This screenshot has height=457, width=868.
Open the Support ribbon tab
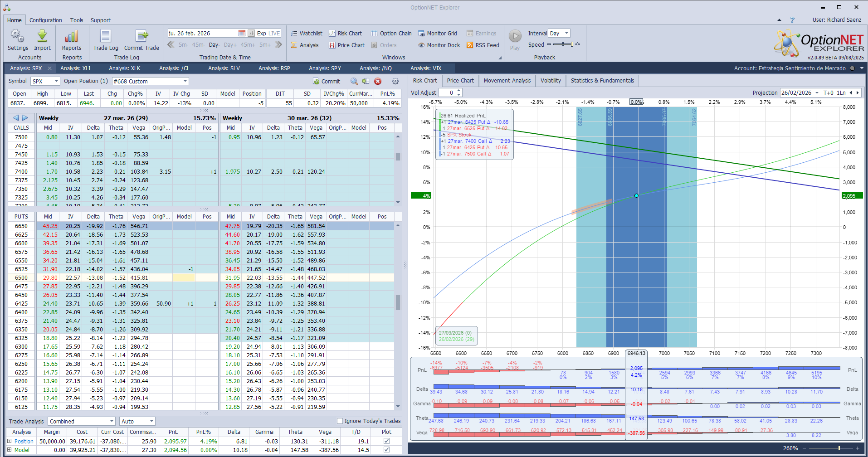click(x=100, y=20)
